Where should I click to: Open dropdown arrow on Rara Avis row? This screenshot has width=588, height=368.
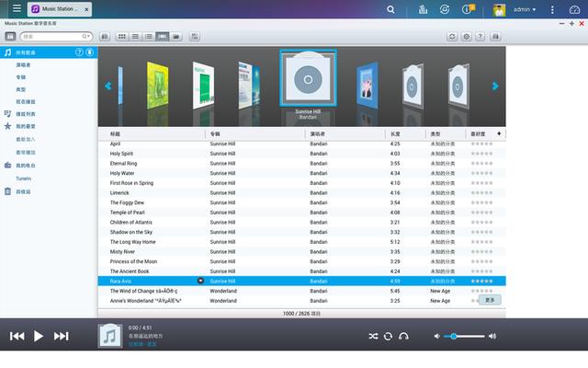click(x=200, y=281)
